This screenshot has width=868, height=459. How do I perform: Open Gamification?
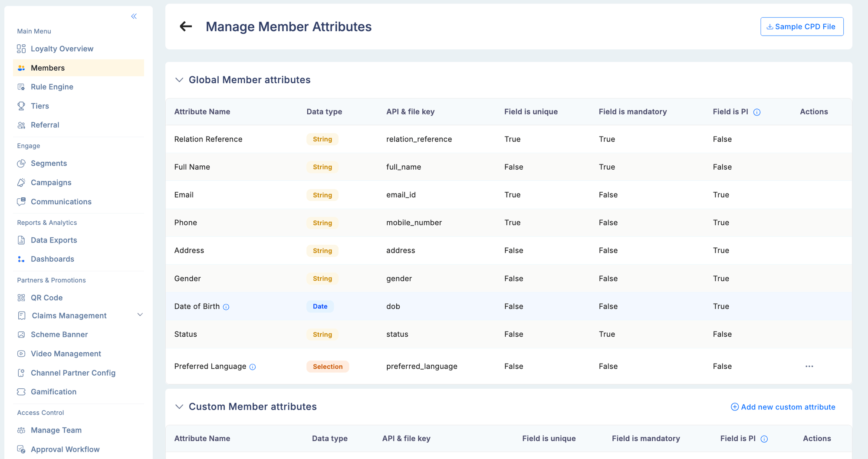coord(54,392)
